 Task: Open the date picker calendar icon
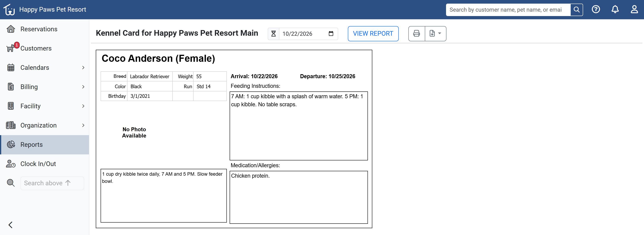tap(331, 33)
